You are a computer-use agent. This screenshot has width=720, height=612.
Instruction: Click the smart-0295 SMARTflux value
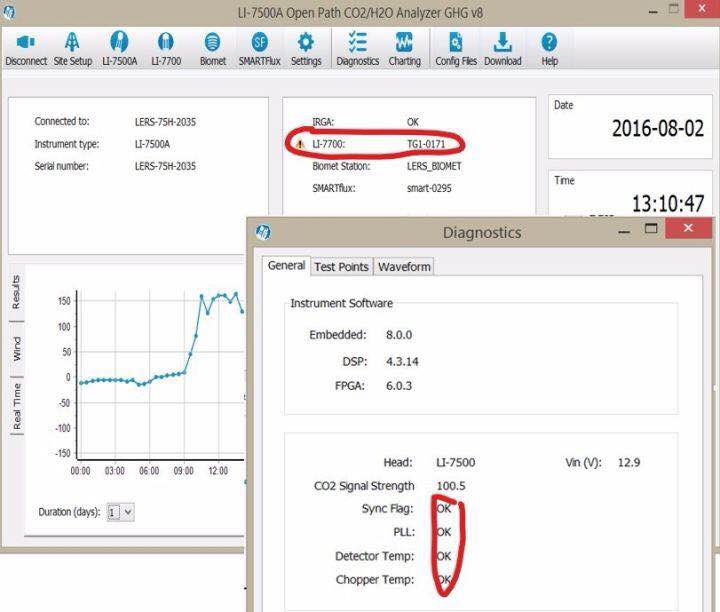click(x=429, y=188)
